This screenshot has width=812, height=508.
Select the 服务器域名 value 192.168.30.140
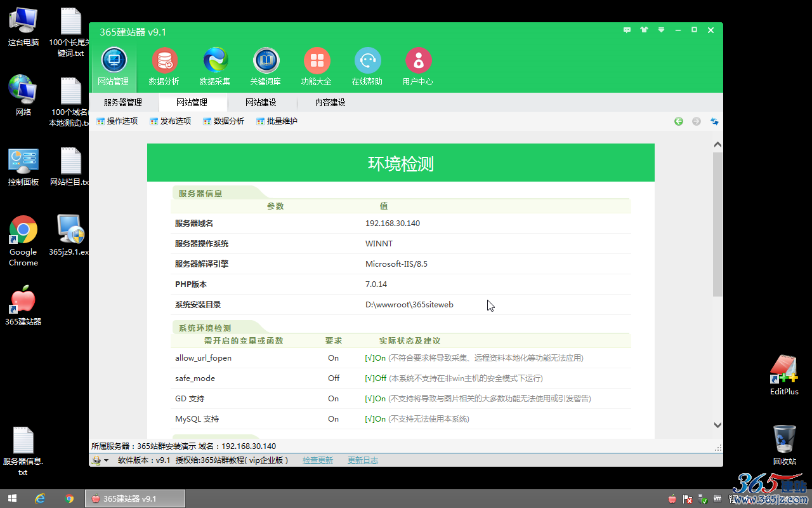393,224
